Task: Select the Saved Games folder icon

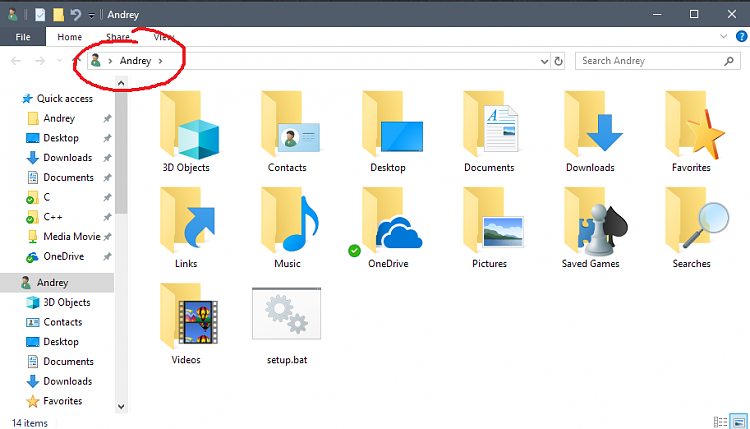Action: pyautogui.click(x=596, y=221)
